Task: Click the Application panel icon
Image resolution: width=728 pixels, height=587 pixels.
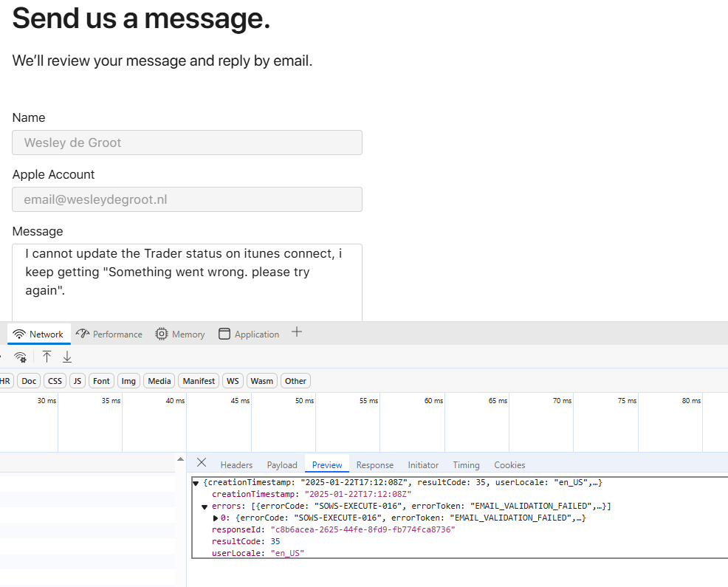Action: pos(224,334)
